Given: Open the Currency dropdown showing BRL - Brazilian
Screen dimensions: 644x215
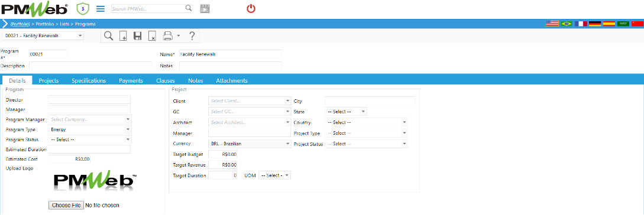Looking at the screenshot, I should pos(250,144).
